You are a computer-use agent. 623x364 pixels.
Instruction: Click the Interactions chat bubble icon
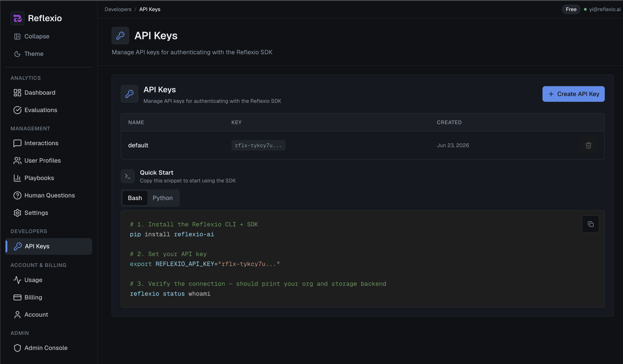(17, 143)
